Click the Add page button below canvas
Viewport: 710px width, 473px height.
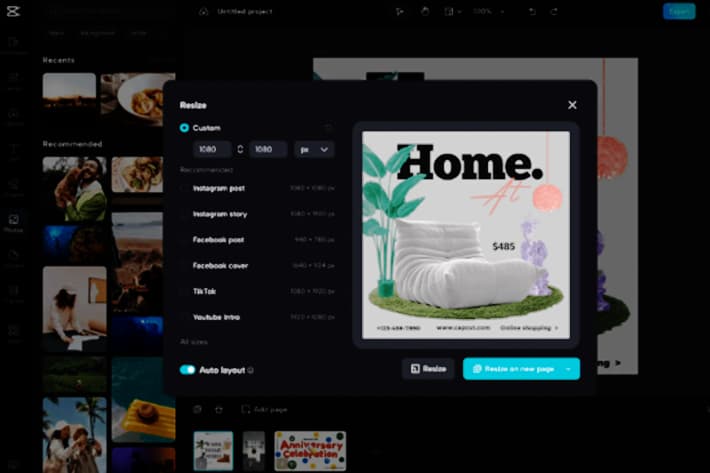click(264, 410)
